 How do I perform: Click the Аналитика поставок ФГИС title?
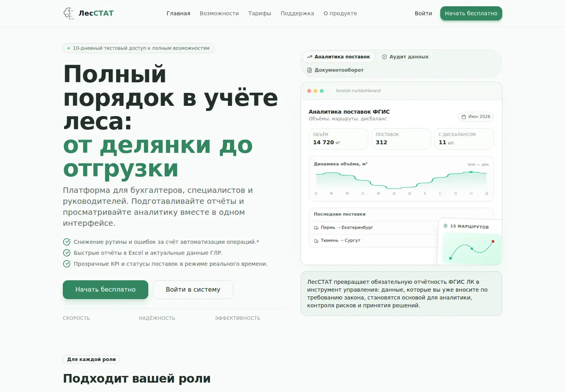click(349, 112)
